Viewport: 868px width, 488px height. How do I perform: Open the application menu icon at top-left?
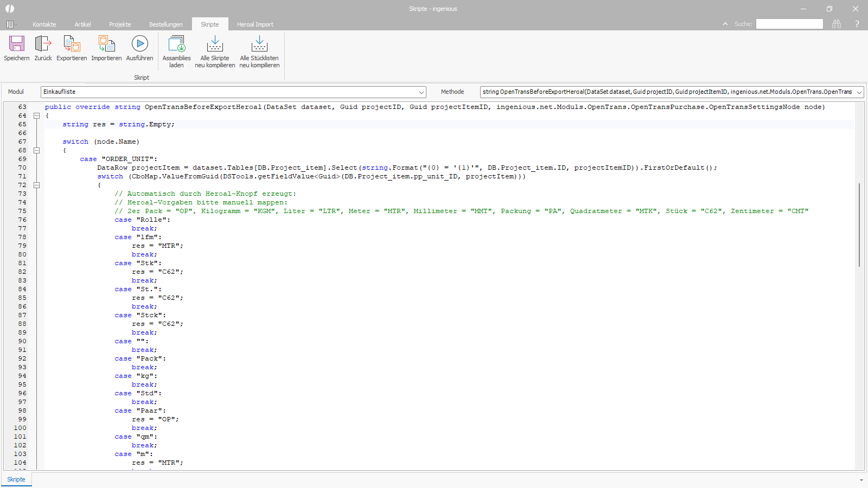(x=11, y=24)
